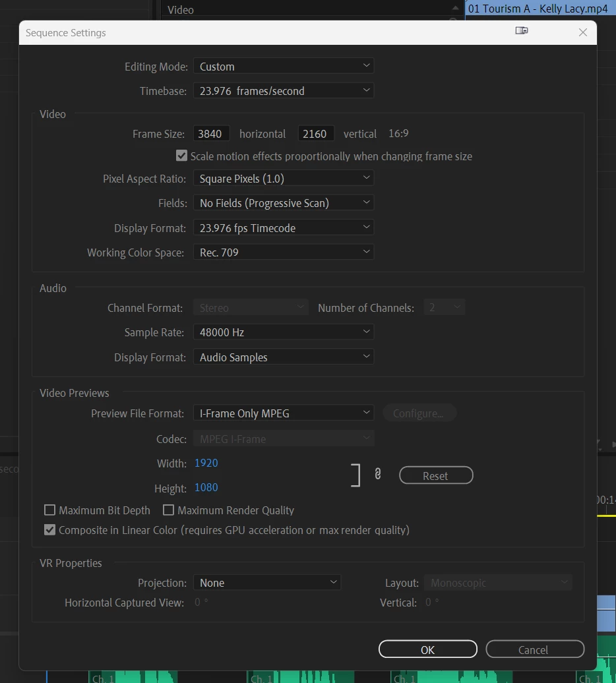Open the VR Projection dropdown
Screen dimensions: 616x683
267,582
